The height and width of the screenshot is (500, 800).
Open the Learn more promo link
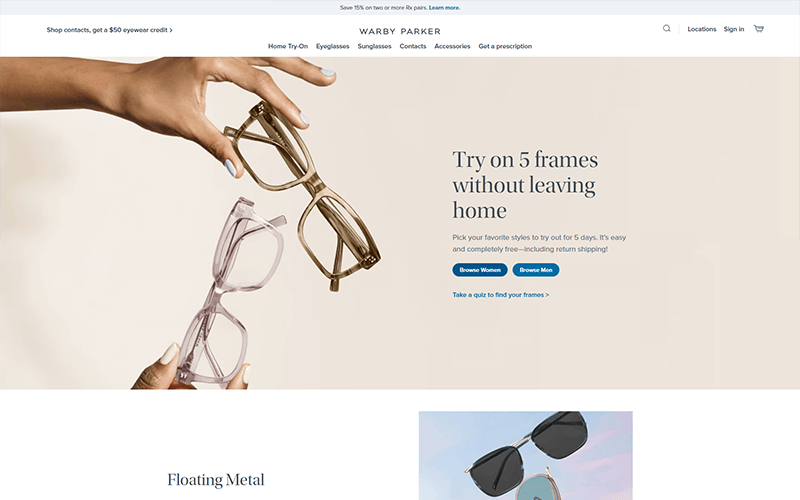(x=444, y=8)
